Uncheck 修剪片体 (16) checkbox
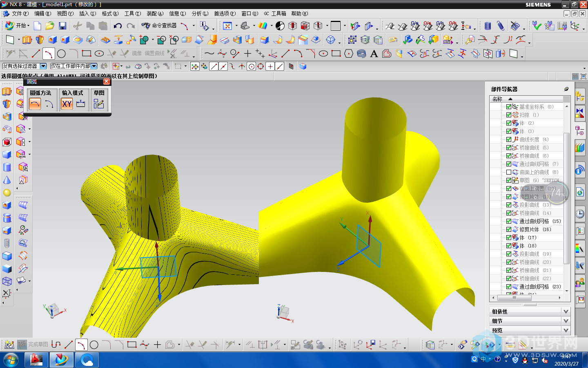 (509, 229)
